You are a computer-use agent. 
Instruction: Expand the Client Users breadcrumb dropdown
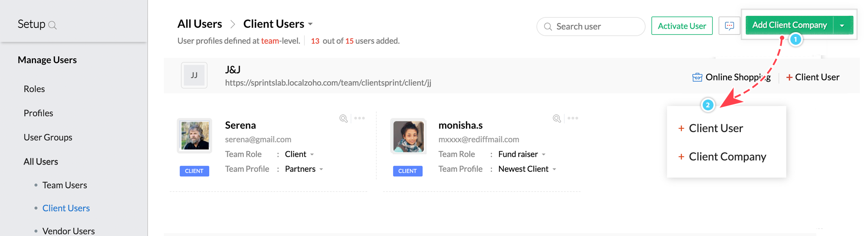(310, 24)
